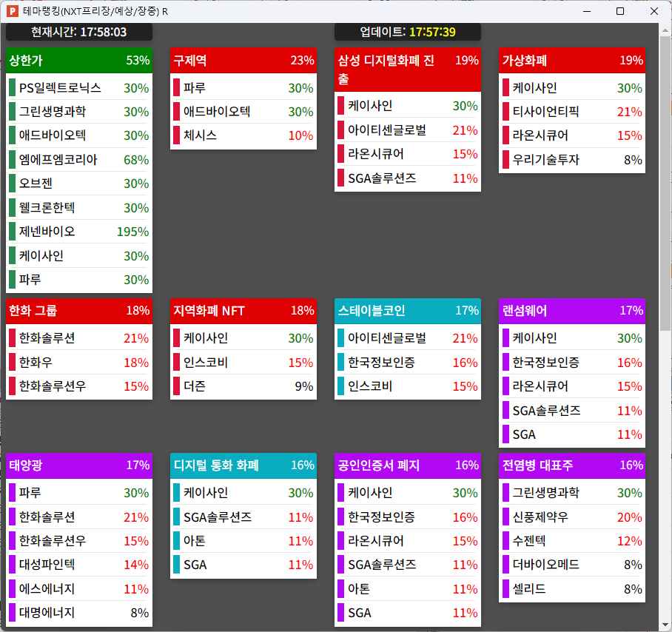672x632 pixels.
Task: Select 인스코비 in the 스테이블코인 card
Action: pyautogui.click(x=408, y=386)
